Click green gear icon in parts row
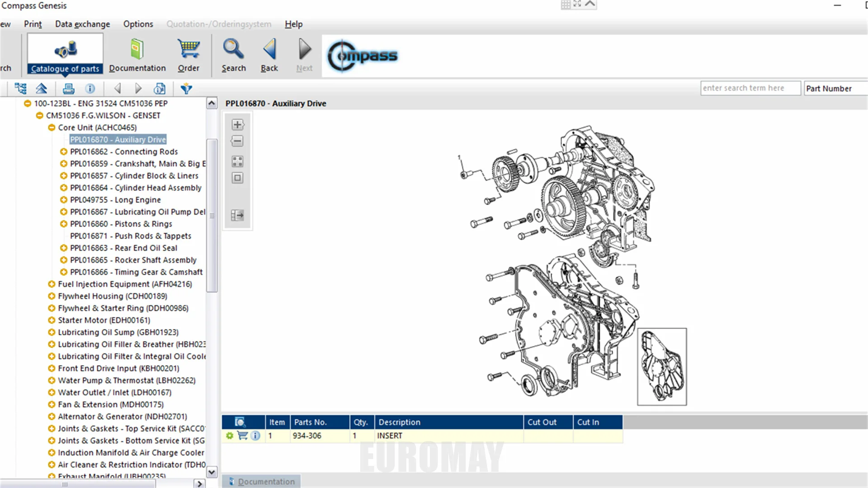Image resolution: width=868 pixels, height=488 pixels. (230, 436)
